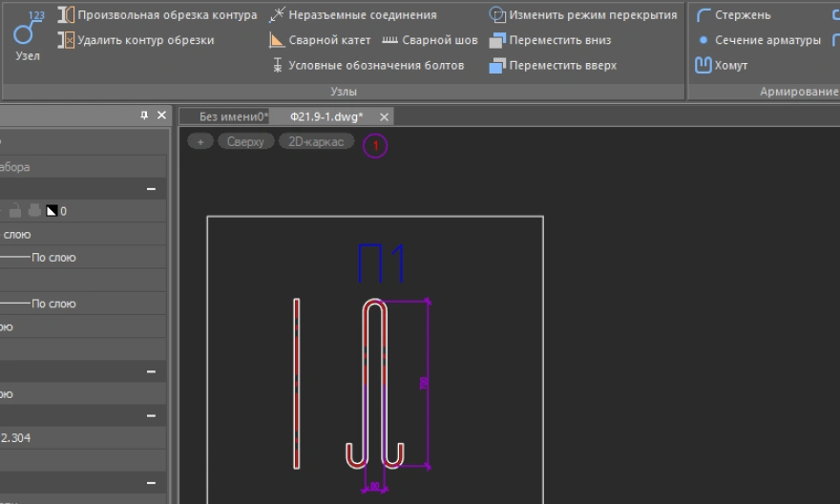This screenshot has width=840, height=504.
Task: Open the Сверху view dropdown
Action: coord(244,141)
